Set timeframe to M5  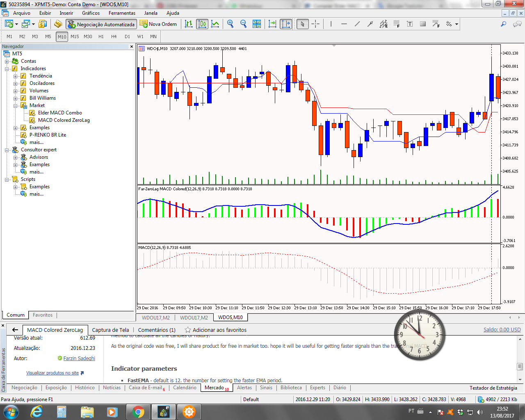[x=48, y=37]
